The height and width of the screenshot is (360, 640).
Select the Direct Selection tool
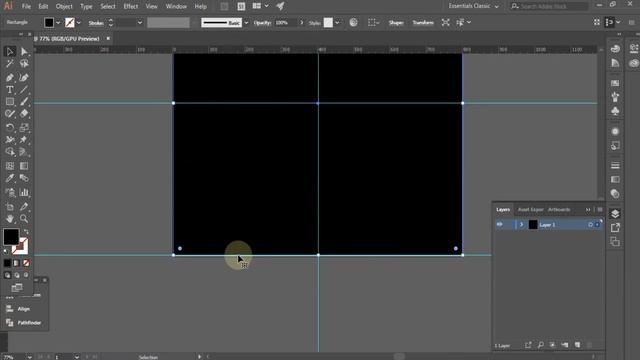(24, 51)
